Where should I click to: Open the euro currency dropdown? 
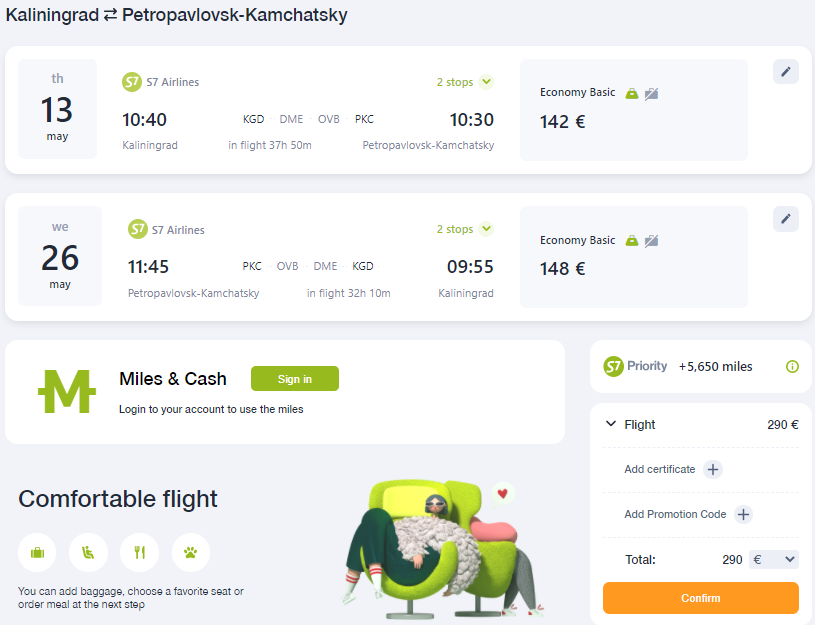tap(773, 559)
